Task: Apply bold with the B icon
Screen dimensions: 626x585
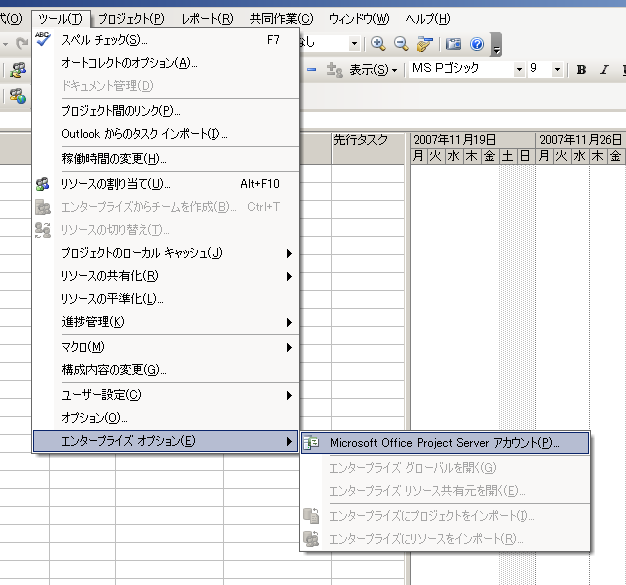Action: 581,70
